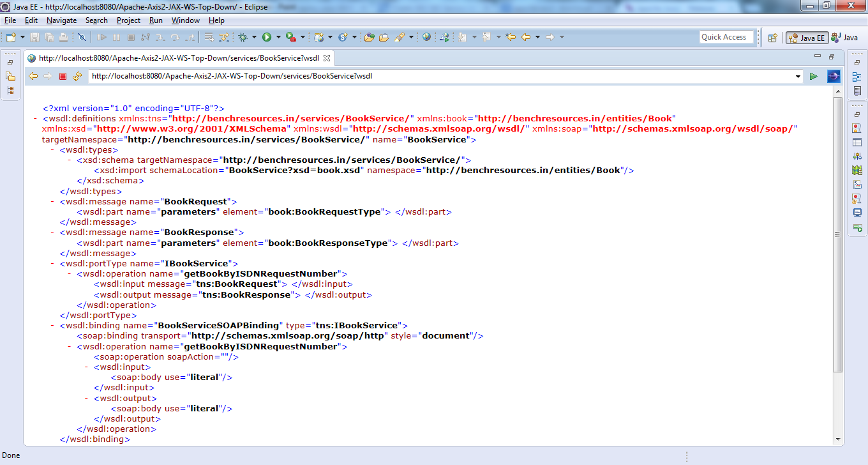
Task: Toggle Use Step Filters icon
Action: click(223, 37)
